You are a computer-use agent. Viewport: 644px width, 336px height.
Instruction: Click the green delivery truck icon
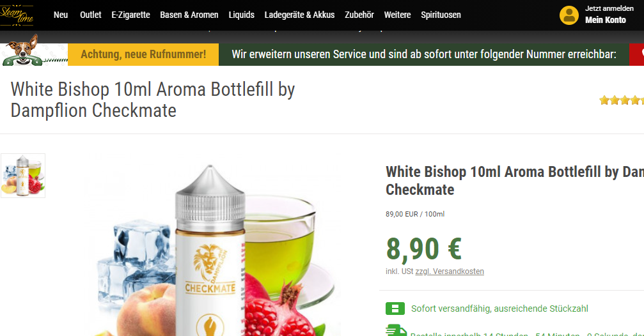click(x=396, y=331)
